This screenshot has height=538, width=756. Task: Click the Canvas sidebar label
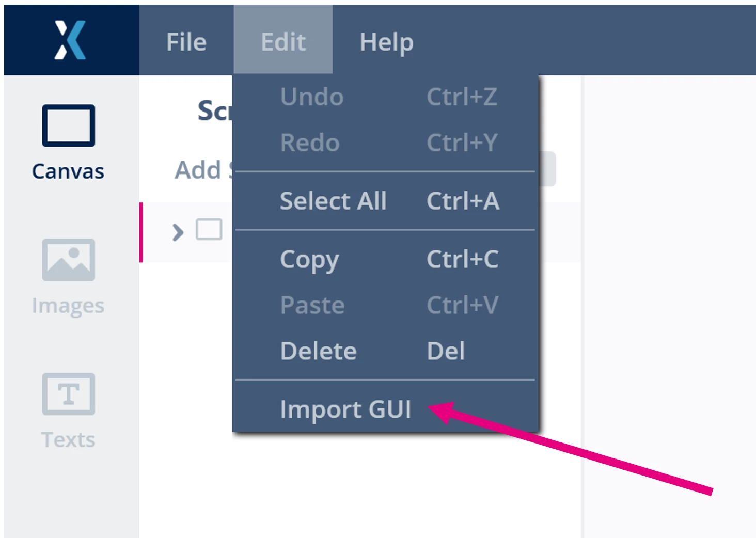[x=68, y=171]
